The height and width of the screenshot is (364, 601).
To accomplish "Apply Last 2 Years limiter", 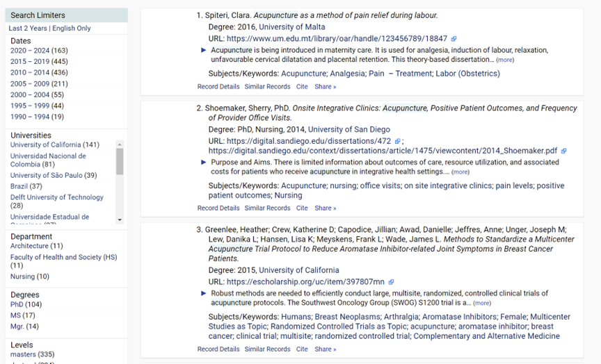I will [28, 28].
